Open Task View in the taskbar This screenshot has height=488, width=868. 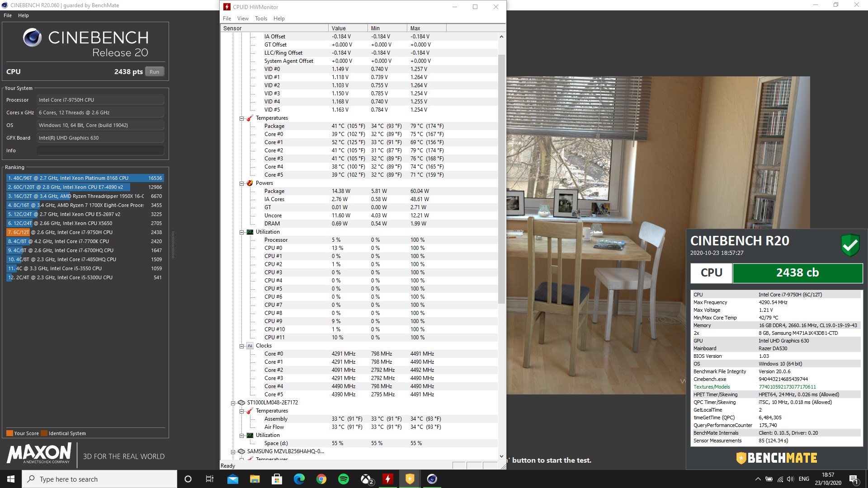point(210,479)
